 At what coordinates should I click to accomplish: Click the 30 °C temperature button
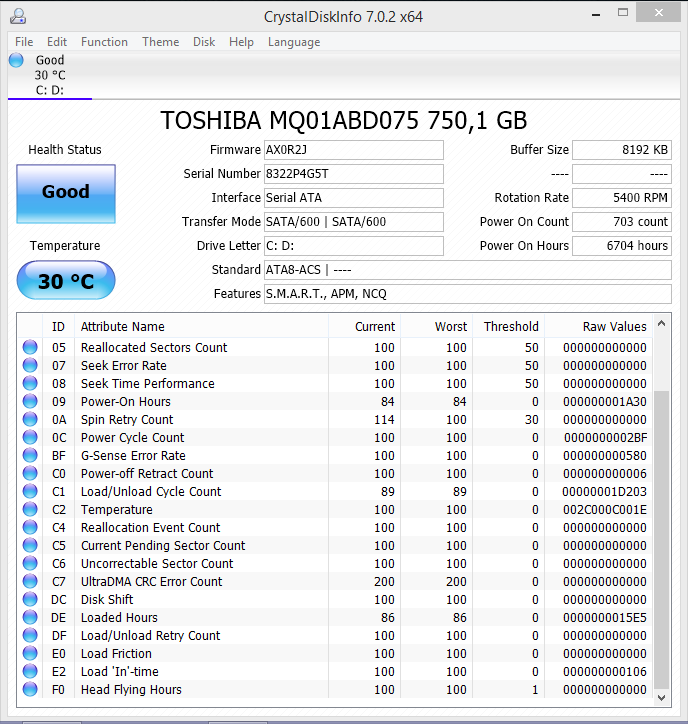point(66,280)
